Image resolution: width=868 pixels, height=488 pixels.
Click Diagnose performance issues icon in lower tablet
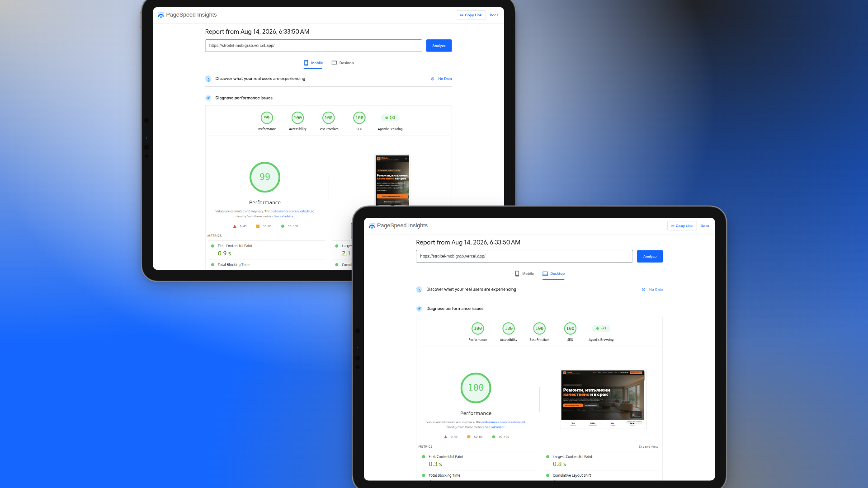point(419,309)
